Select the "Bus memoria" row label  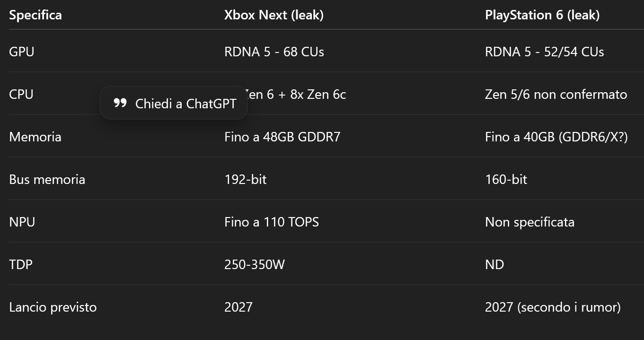(x=47, y=179)
